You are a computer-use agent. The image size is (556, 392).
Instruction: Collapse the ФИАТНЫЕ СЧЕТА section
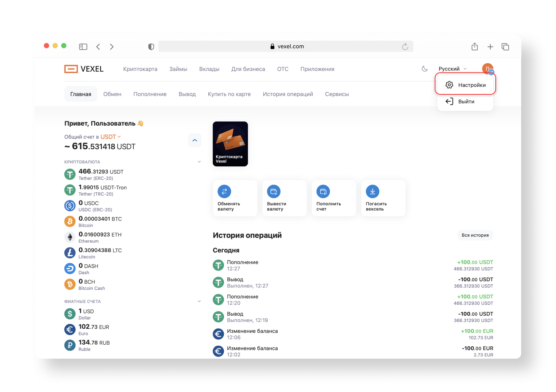(199, 301)
